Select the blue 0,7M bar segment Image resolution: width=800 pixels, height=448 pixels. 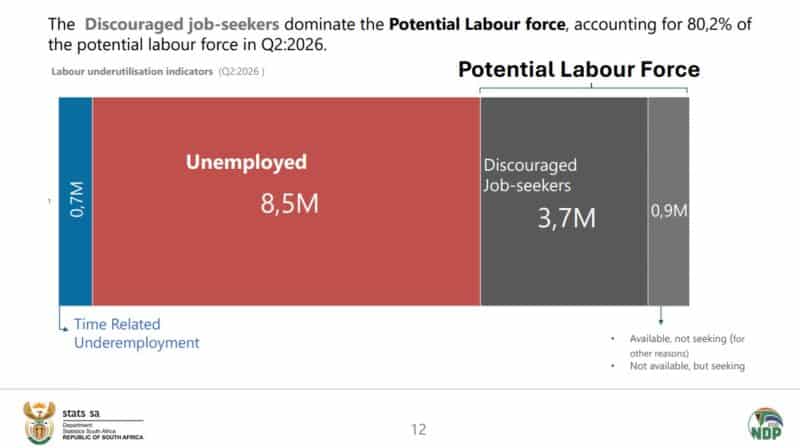76,202
